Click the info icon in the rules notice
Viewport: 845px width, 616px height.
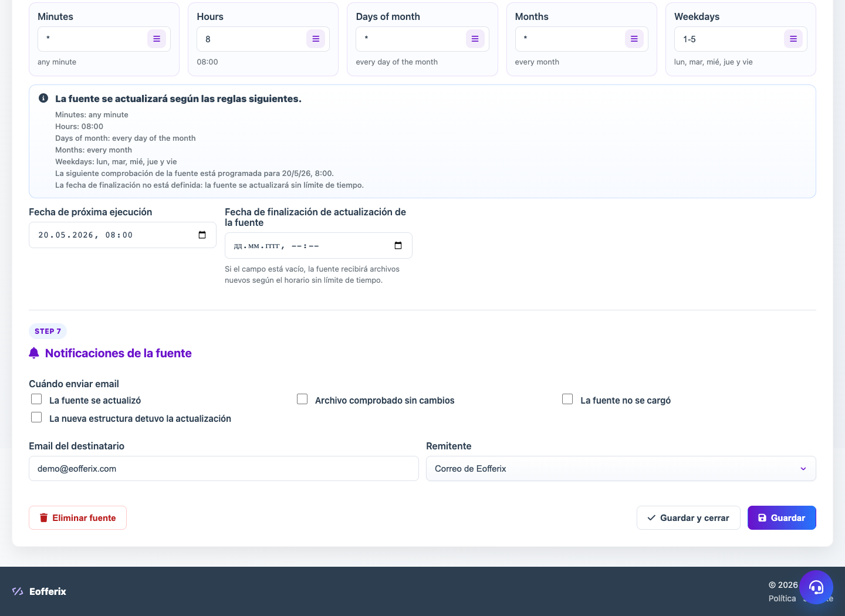tap(43, 98)
